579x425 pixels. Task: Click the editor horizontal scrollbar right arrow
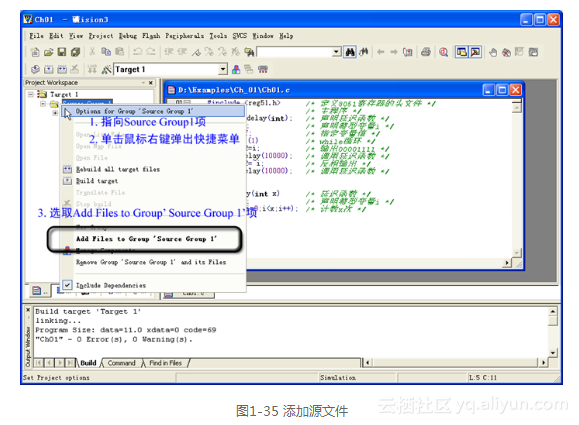(507, 263)
